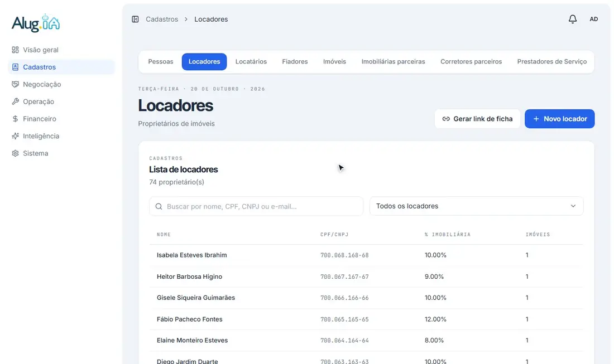Screen dimensions: 614x364
Task: Open Negociação in the sidebar
Action: click(x=61, y=84)
